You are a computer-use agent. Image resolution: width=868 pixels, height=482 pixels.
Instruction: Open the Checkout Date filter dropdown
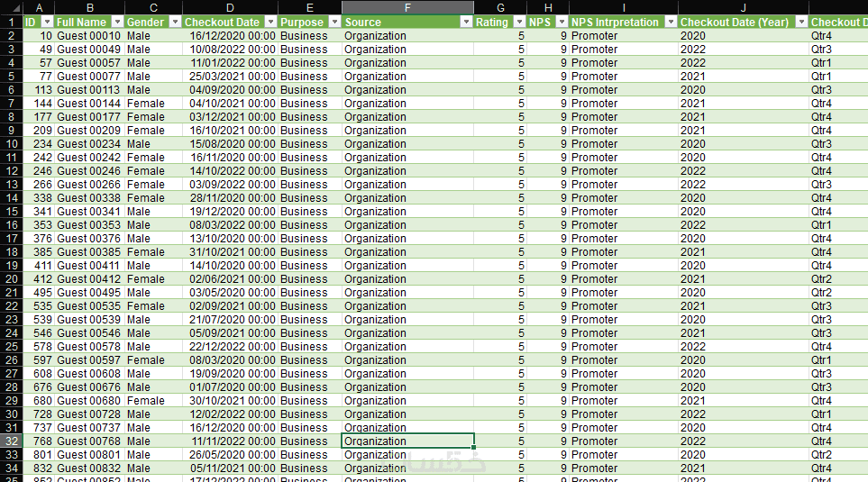coord(270,23)
